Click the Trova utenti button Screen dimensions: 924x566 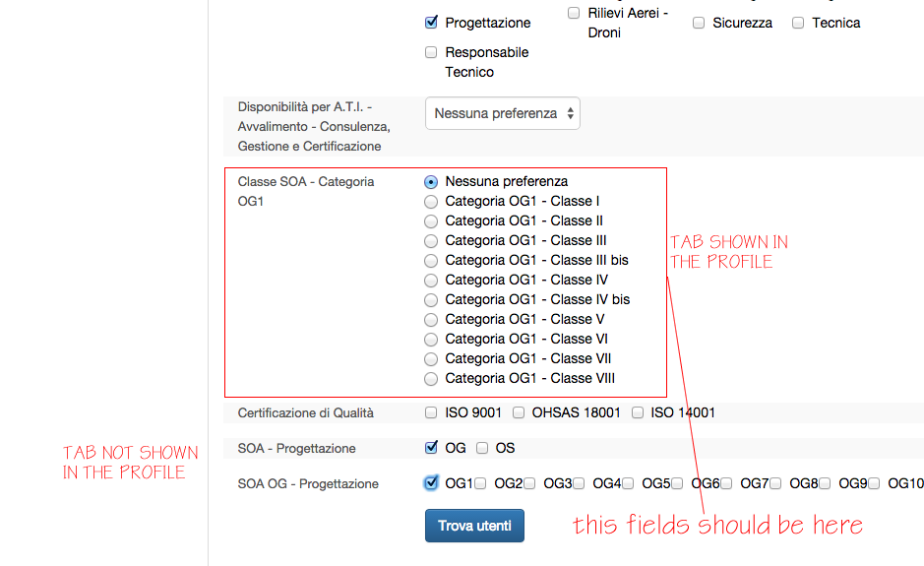(474, 526)
